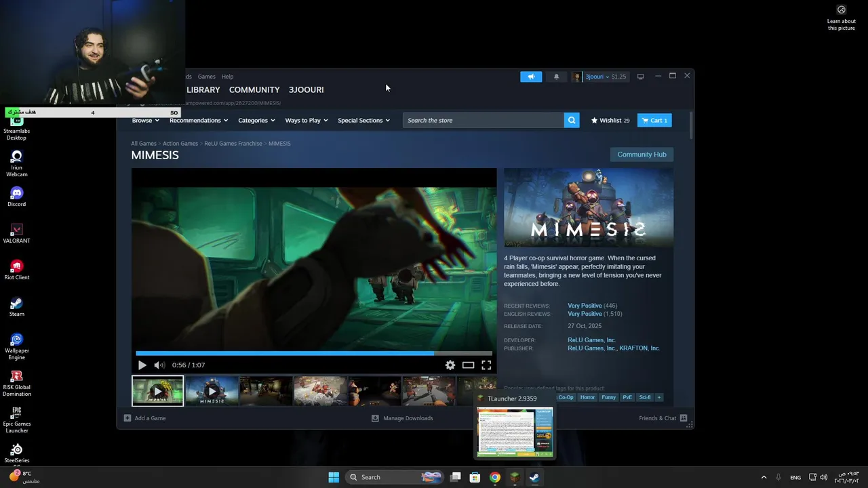The image size is (868, 488).
Task: Click the Funny tag
Action: click(609, 397)
